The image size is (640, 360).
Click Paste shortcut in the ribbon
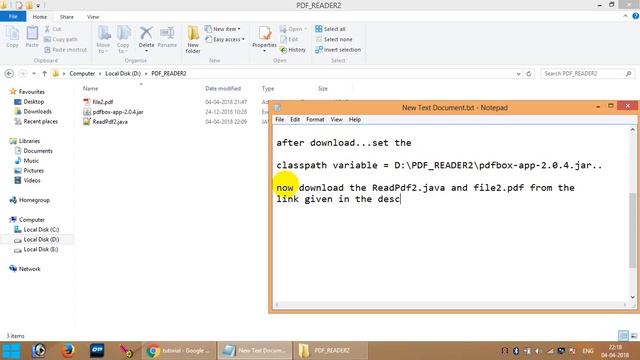tap(65, 49)
